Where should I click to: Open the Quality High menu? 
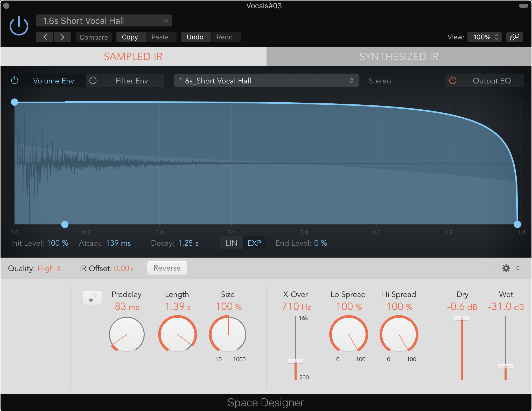pos(49,268)
